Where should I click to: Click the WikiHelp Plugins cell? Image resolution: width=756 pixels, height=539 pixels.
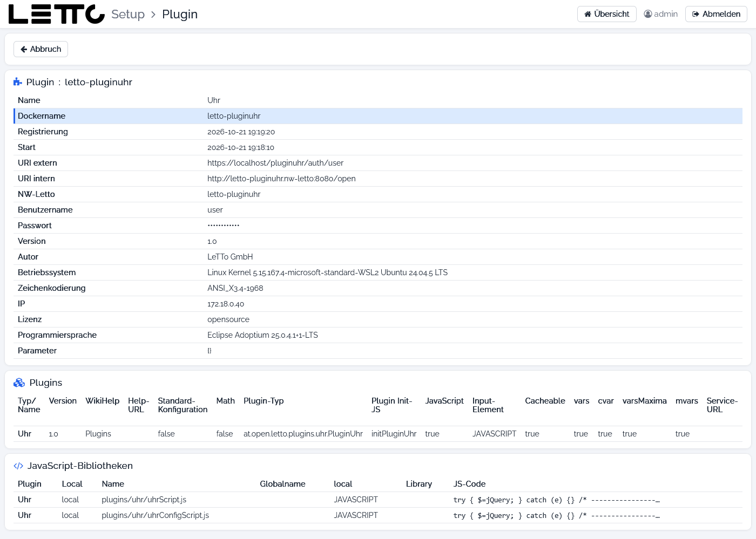(98, 434)
